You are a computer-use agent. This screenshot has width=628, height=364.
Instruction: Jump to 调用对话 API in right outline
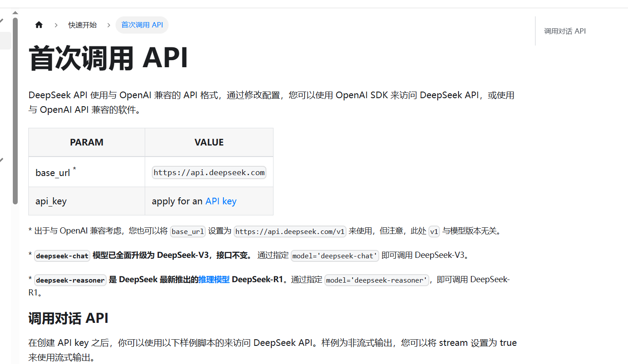(x=565, y=31)
